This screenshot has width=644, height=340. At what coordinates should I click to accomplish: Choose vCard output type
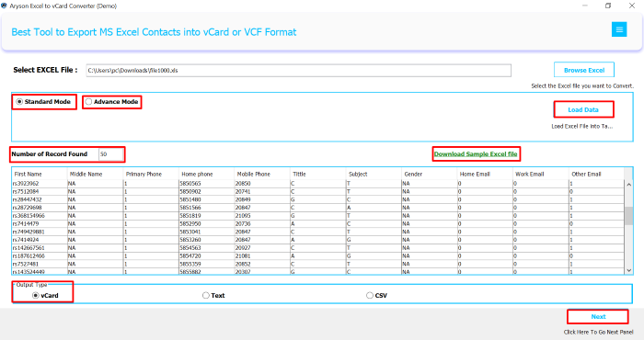pos(36,295)
